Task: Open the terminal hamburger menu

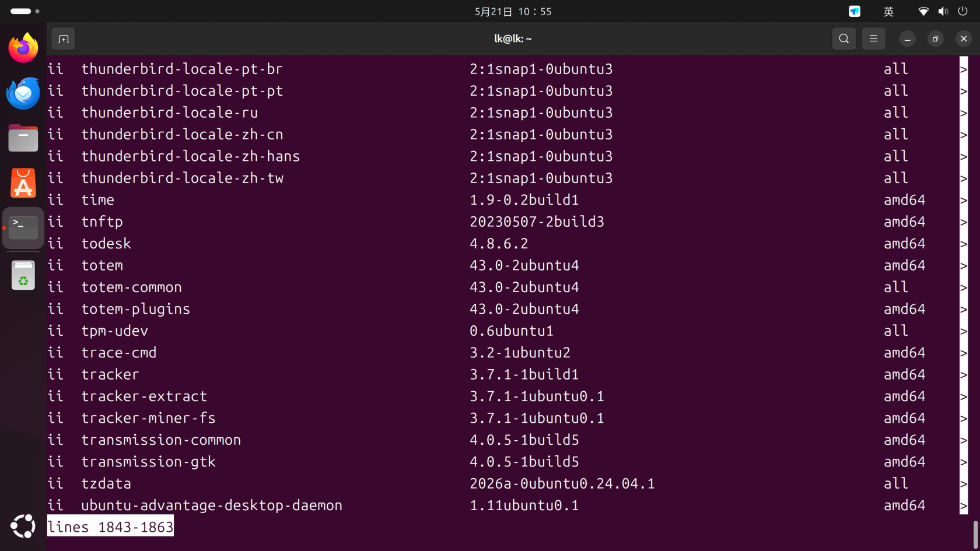Action: (x=873, y=39)
